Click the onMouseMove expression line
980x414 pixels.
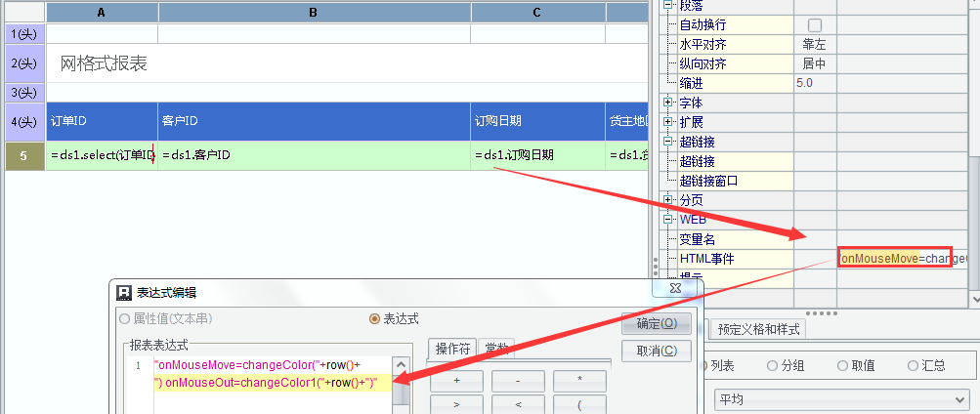(x=256, y=366)
